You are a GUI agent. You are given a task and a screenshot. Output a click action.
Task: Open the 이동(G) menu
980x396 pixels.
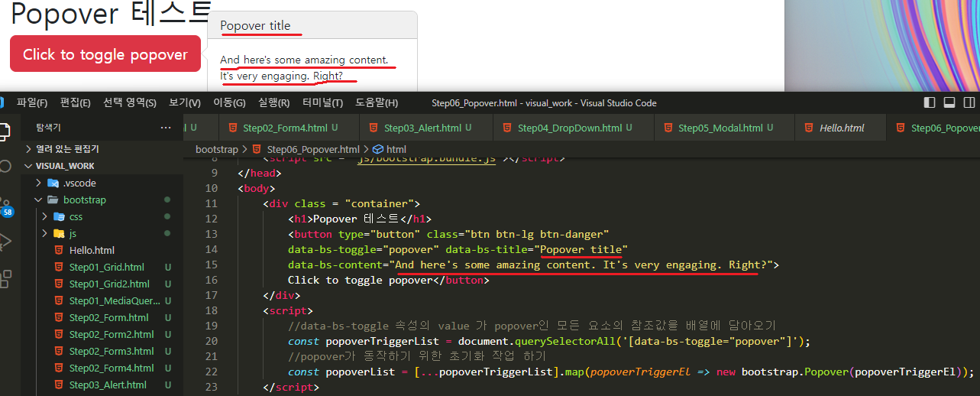point(229,102)
